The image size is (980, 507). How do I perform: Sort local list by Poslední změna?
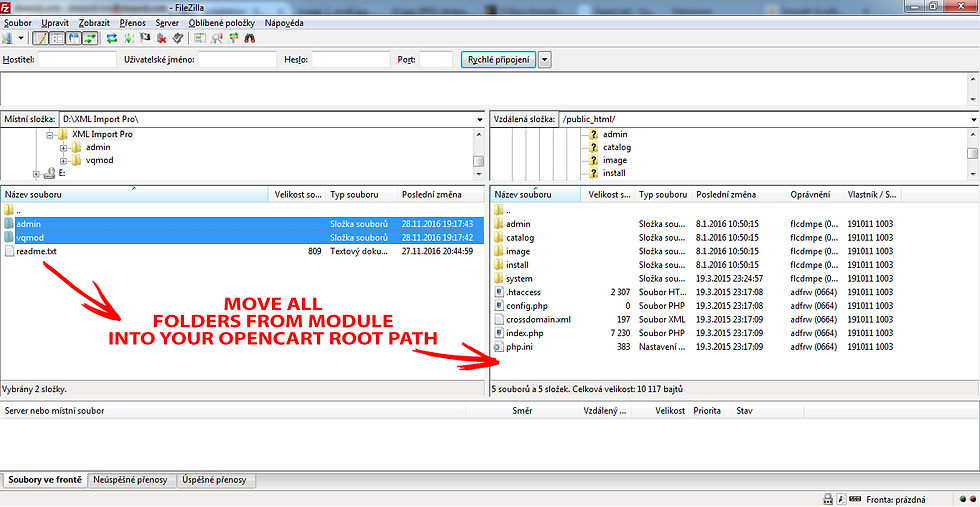click(441, 194)
